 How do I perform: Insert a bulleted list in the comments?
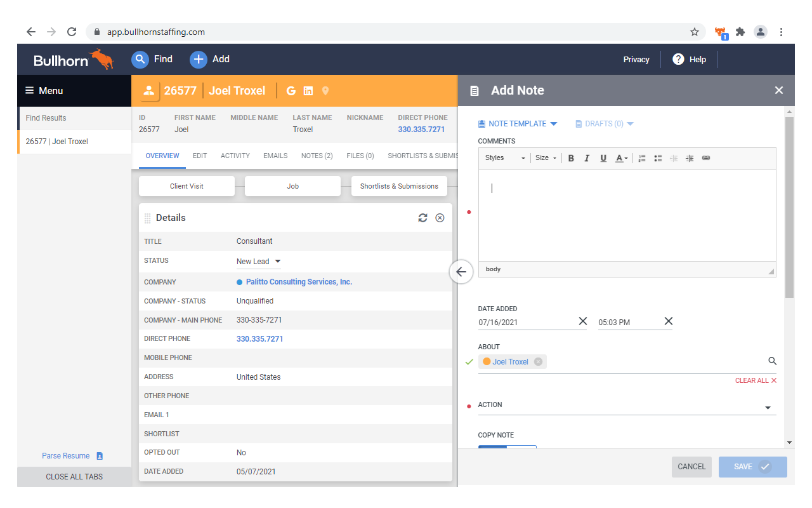coord(658,158)
